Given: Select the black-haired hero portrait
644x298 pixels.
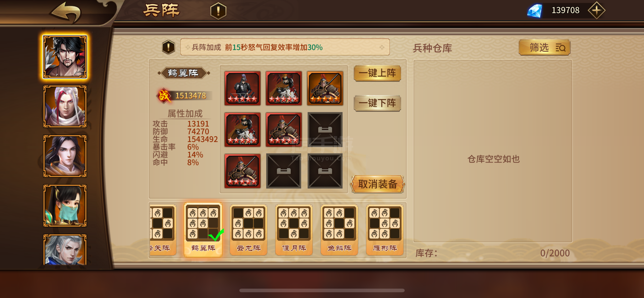Looking at the screenshot, I should pos(65,57).
